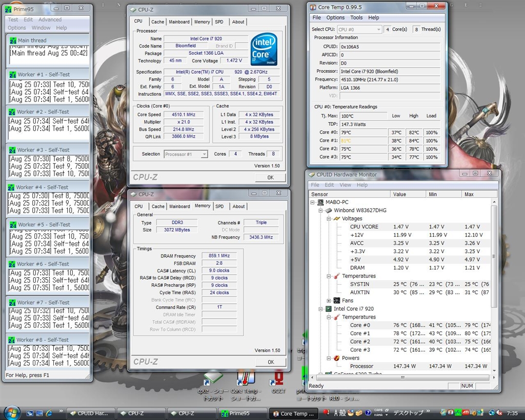Select the Processor power row
Screen dimensions: 525x420
coord(419,366)
